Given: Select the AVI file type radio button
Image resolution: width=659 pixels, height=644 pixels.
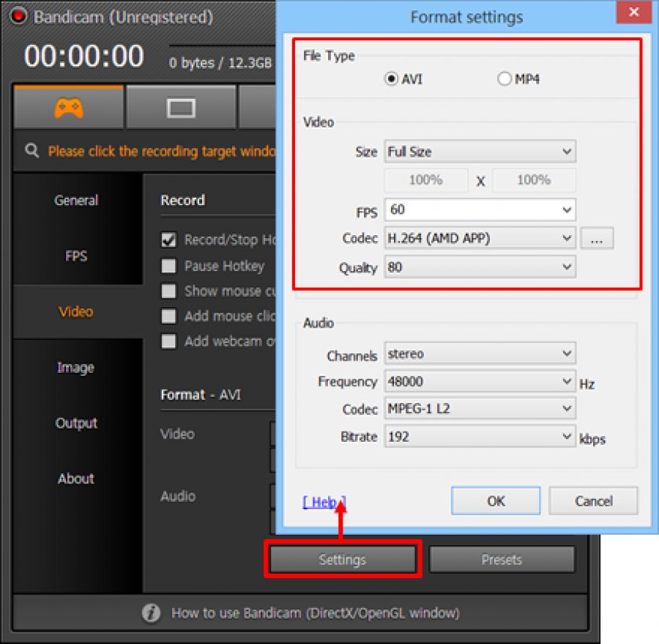Looking at the screenshot, I should click(x=392, y=79).
